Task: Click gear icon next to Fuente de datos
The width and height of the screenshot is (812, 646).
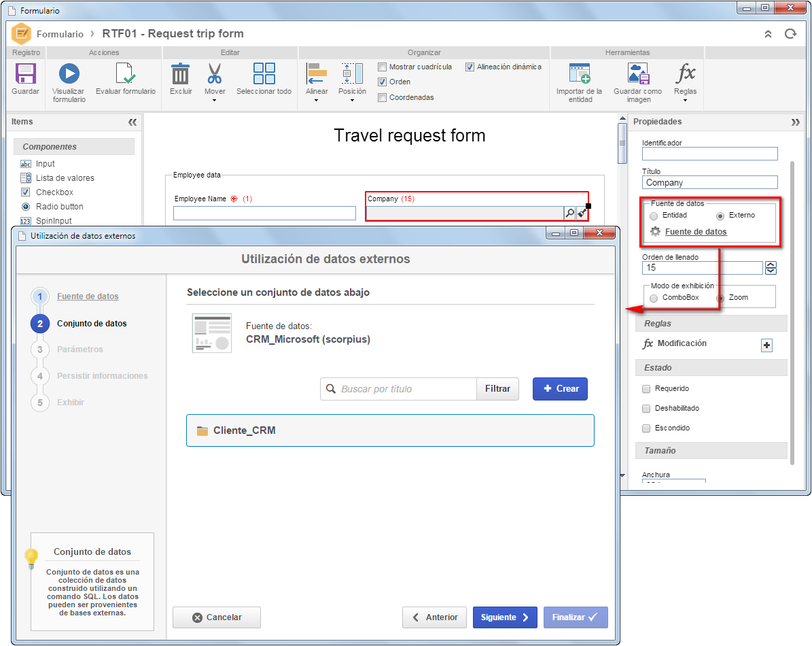Action: [x=655, y=232]
